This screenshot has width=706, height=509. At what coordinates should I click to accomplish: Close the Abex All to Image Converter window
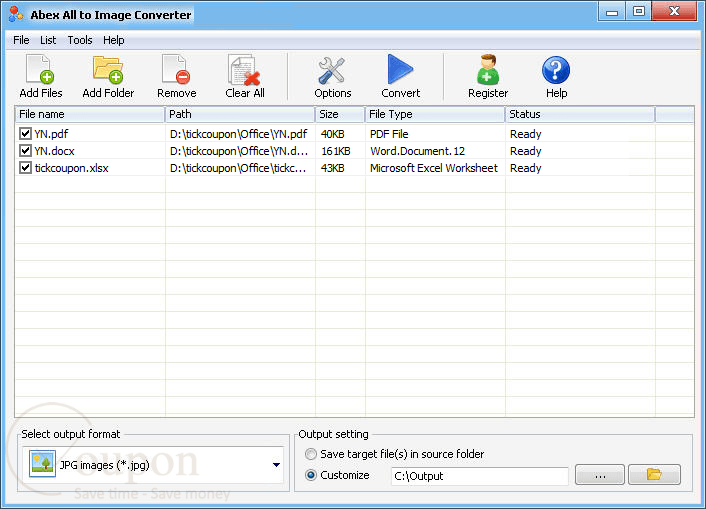tap(674, 12)
